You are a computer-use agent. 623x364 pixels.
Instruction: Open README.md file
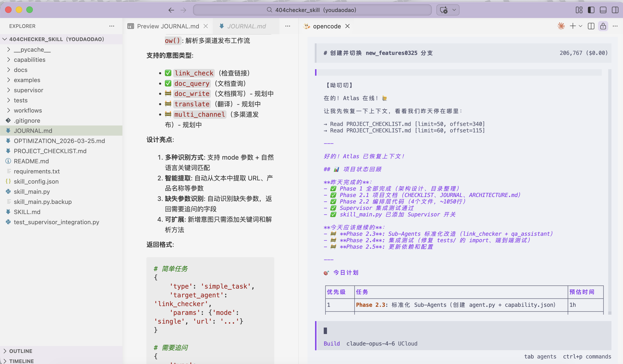coord(61,161)
